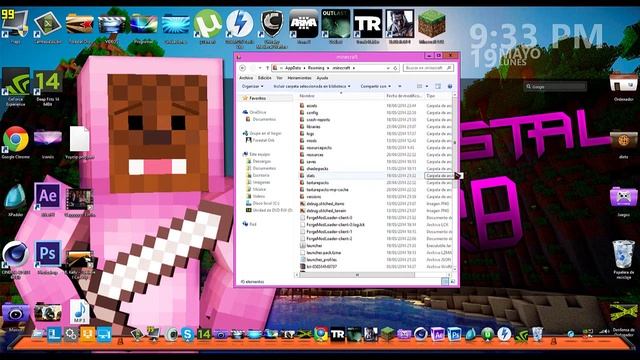The width and height of the screenshot is (640, 360).
Task: Select the saves folder
Action: click(x=311, y=161)
